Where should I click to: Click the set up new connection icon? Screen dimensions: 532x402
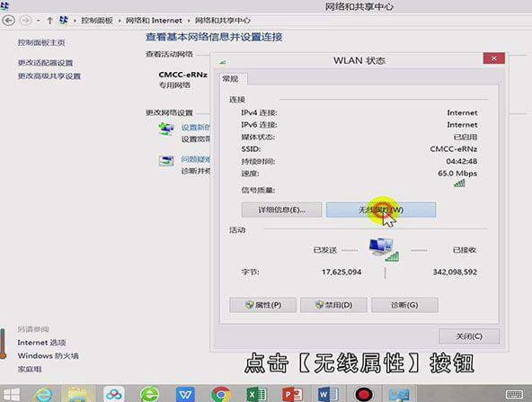click(x=166, y=129)
